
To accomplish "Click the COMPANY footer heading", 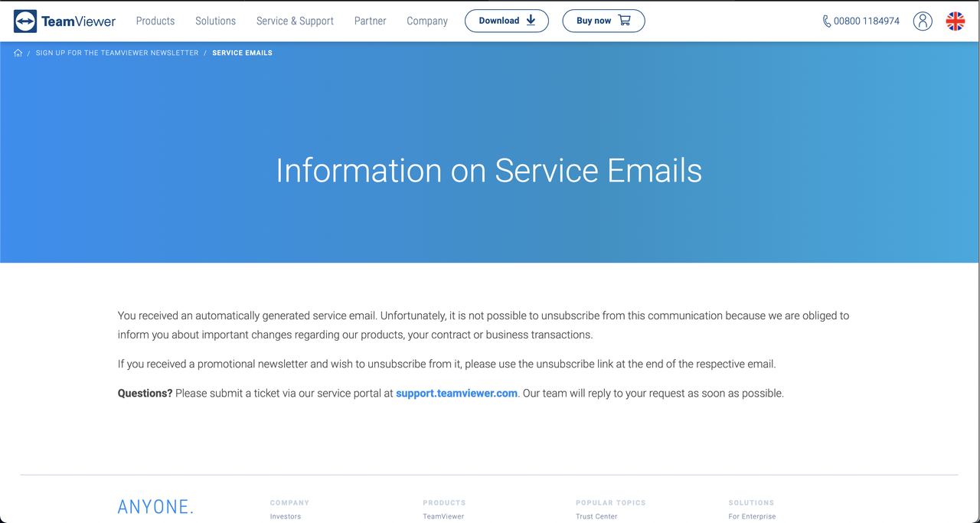I will pyautogui.click(x=289, y=503).
